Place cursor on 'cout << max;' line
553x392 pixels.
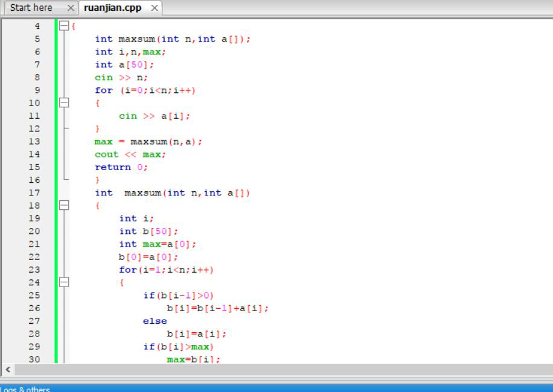(x=130, y=154)
